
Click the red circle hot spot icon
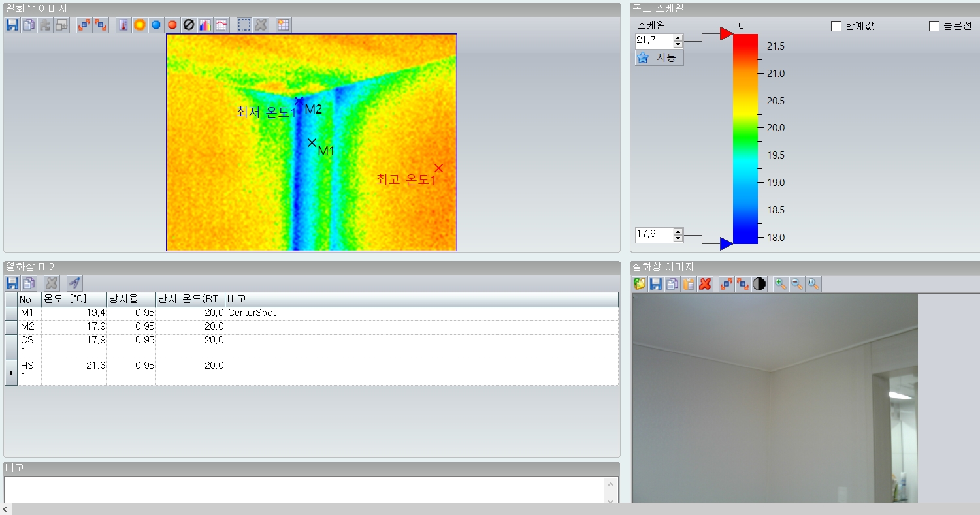point(172,25)
